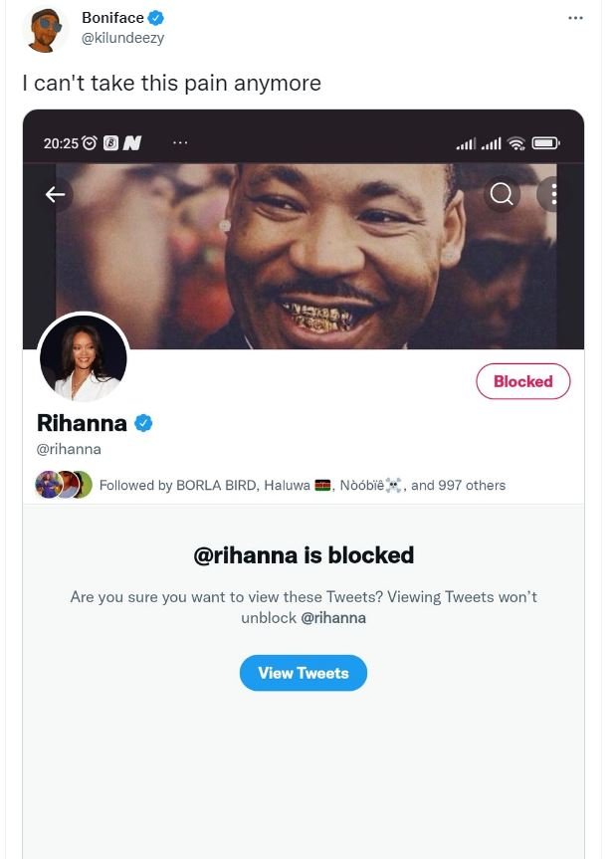Viewport: 616px width, 859px height.
Task: Toggle the Blocked button to unblock Rihanna
Action: 523,381
